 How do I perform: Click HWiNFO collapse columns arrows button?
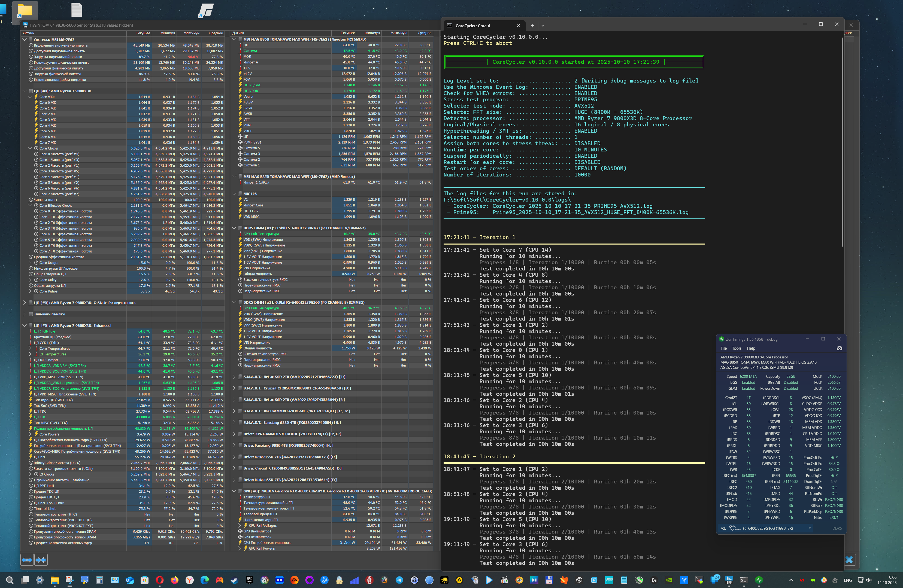click(x=41, y=560)
